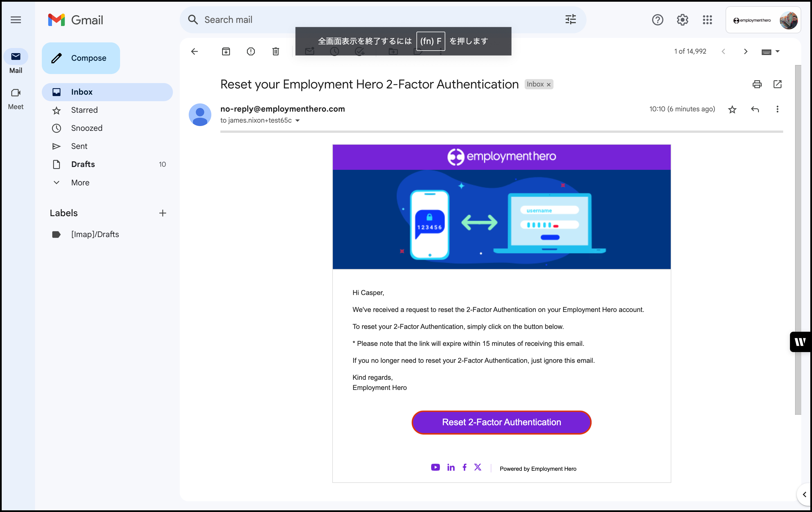The height and width of the screenshot is (512, 812).
Task: Report spam with the exclamation icon
Action: point(251,51)
